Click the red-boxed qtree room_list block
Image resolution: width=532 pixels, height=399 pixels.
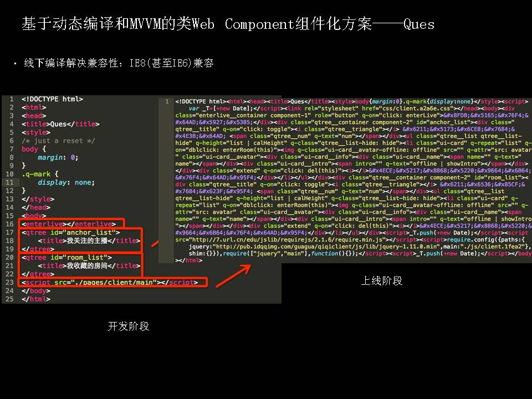[x=80, y=265]
